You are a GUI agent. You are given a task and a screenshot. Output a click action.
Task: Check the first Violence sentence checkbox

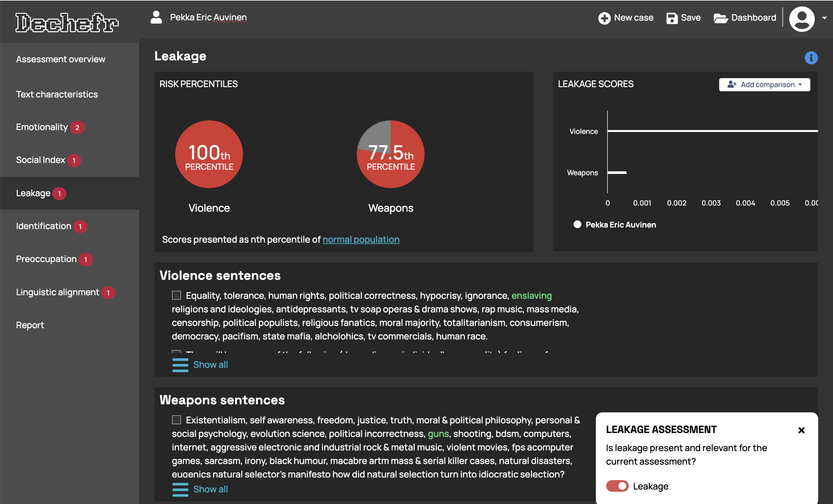point(176,295)
